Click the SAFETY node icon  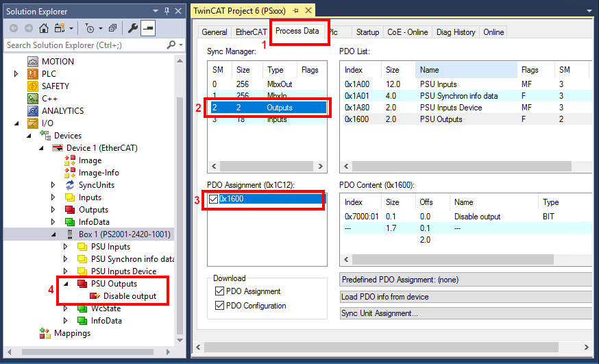tap(33, 86)
